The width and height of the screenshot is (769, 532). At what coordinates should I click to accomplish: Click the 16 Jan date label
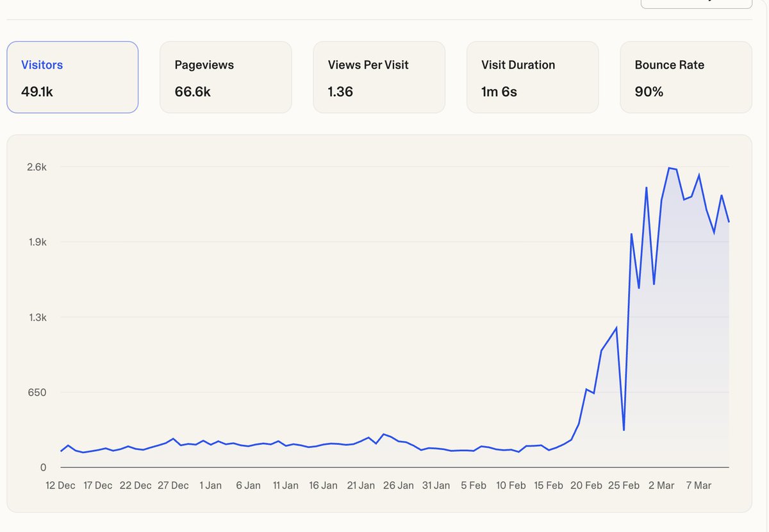323,485
